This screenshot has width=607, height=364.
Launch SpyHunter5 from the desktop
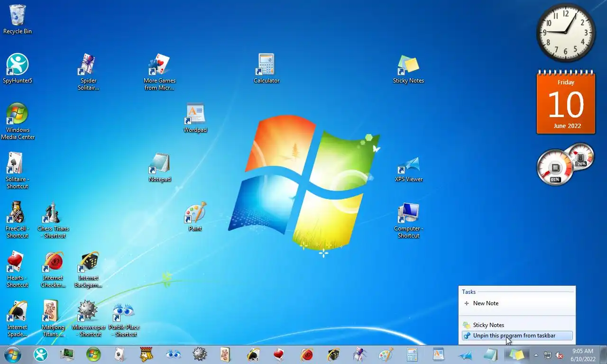(x=18, y=68)
